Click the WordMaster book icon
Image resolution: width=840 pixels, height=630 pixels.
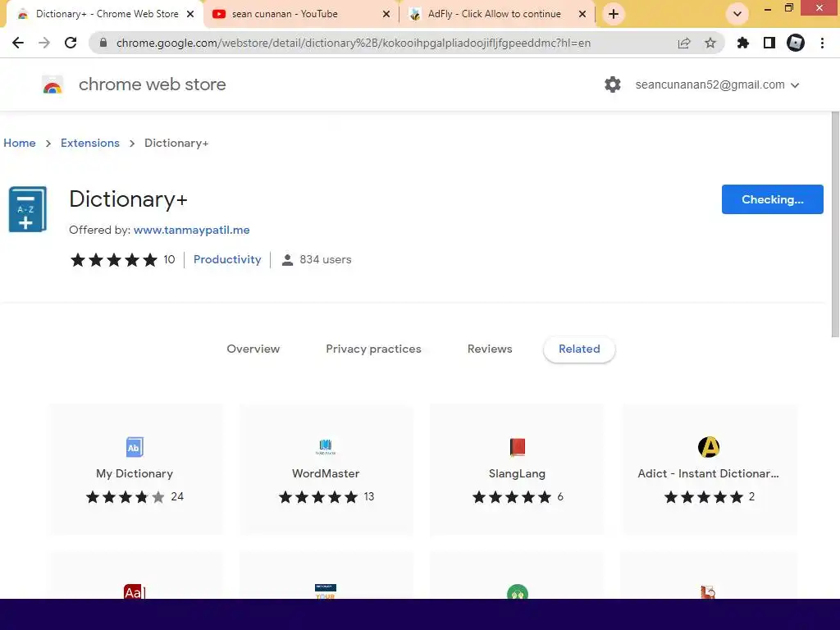point(325,447)
